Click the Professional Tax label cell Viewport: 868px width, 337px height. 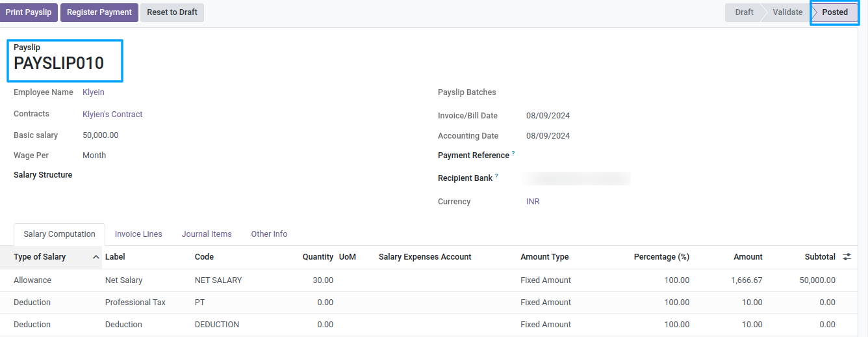coord(135,303)
